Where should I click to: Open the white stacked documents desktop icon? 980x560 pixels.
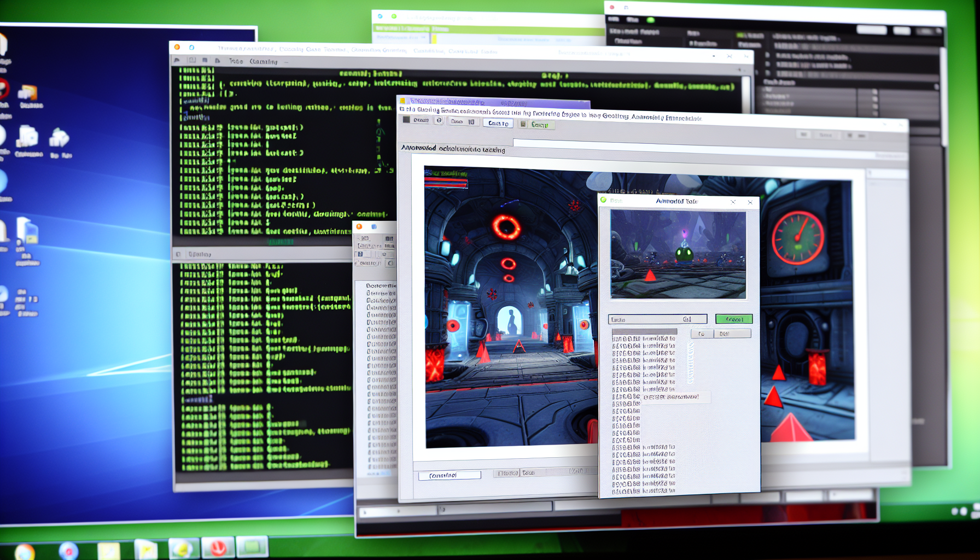[x=27, y=137]
